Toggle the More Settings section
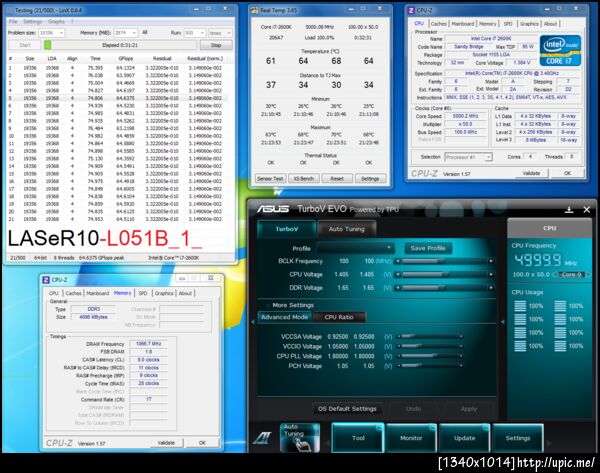 tap(293, 305)
